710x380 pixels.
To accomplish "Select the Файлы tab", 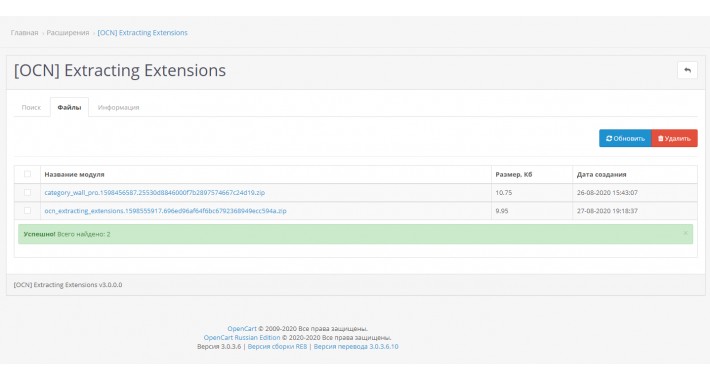I will click(x=69, y=107).
